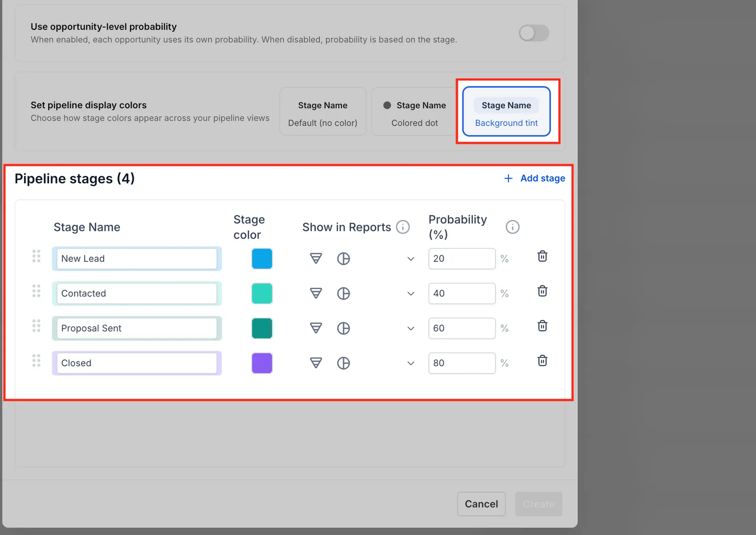Click pie chart icon in Proposal Sent row
This screenshot has width=756, height=535.
pyautogui.click(x=344, y=328)
